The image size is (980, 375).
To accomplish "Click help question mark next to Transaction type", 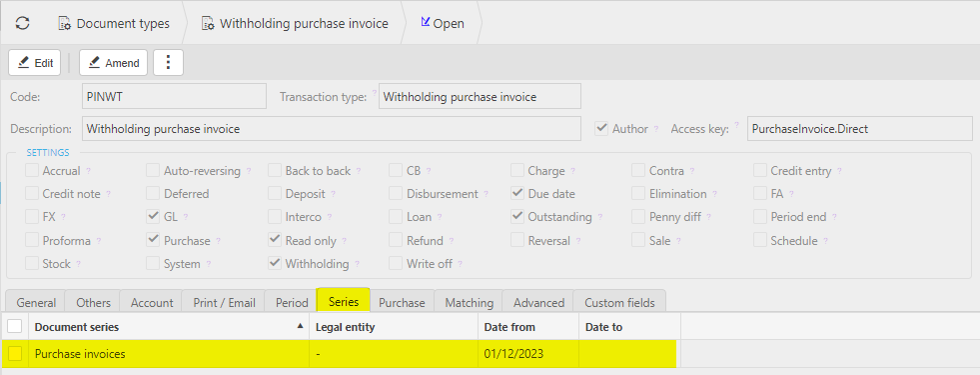I will tap(375, 94).
